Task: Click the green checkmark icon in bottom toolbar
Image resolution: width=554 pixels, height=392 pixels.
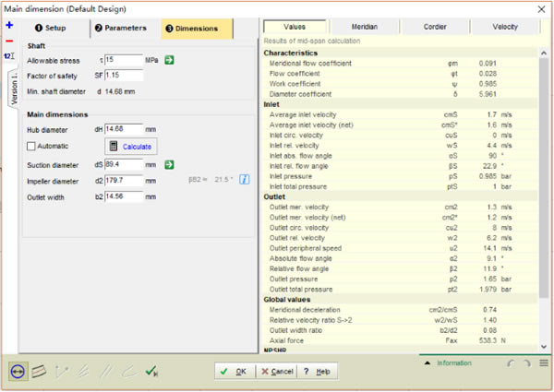Action: 151,371
